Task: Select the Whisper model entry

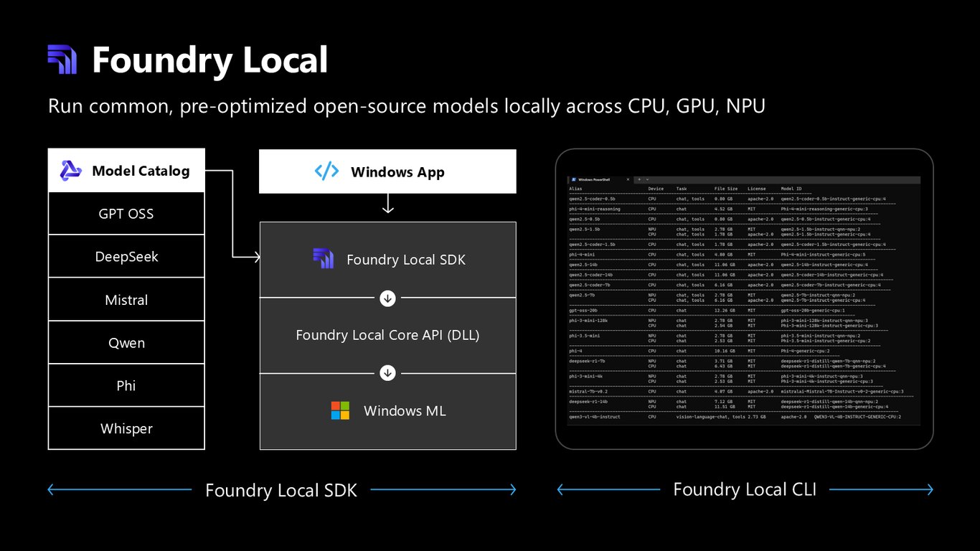Action: (x=126, y=428)
